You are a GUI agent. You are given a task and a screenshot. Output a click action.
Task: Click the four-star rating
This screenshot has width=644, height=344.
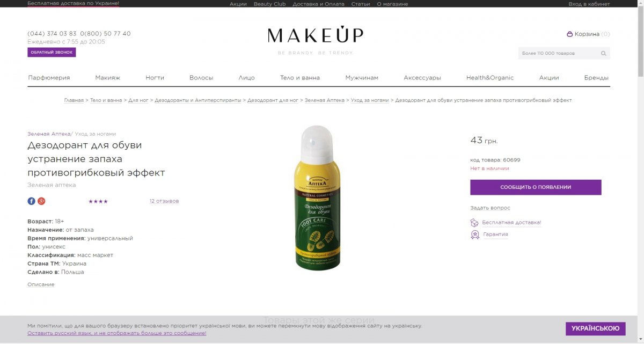pyautogui.click(x=98, y=201)
